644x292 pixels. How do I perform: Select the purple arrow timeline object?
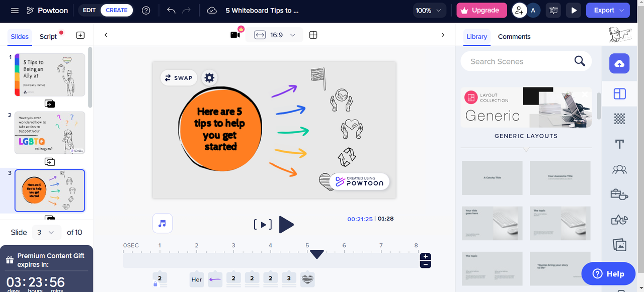pyautogui.click(x=215, y=279)
